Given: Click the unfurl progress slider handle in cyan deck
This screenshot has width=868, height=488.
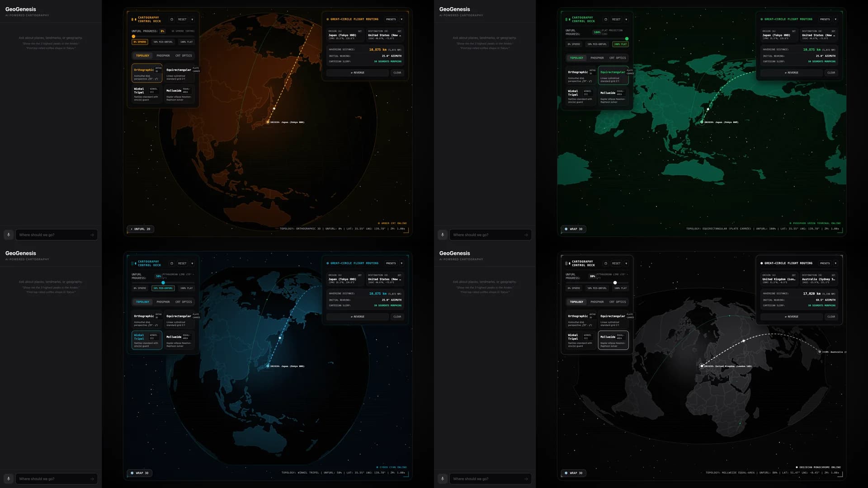Looking at the screenshot, I should coord(163,283).
